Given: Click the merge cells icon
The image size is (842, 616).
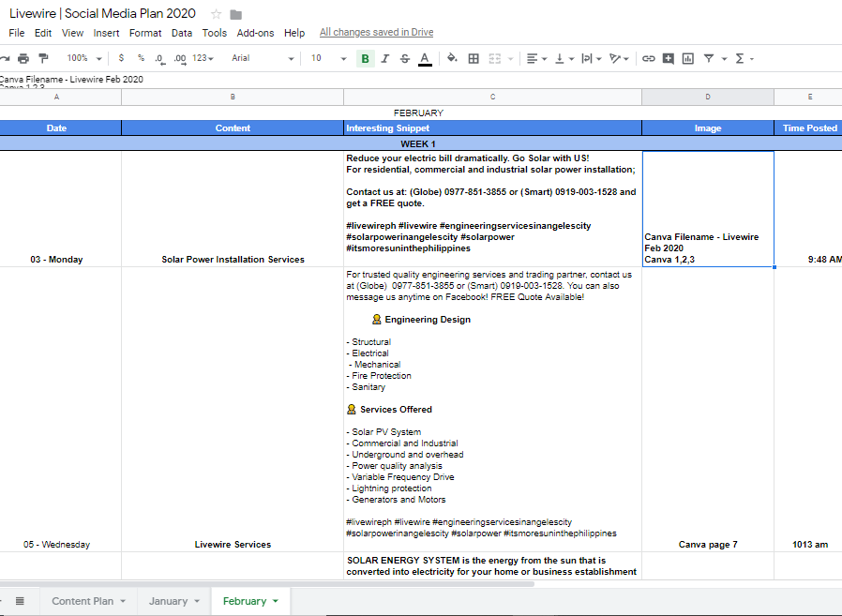Looking at the screenshot, I should (x=494, y=58).
